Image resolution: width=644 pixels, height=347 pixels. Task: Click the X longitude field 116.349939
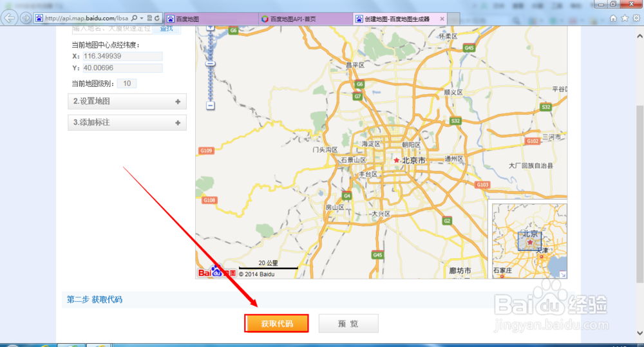click(122, 56)
